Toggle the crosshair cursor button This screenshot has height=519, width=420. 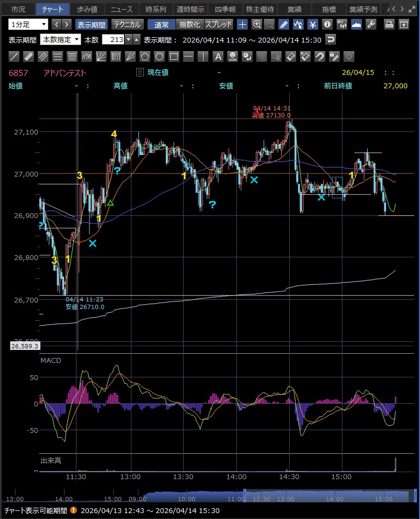pos(243,24)
